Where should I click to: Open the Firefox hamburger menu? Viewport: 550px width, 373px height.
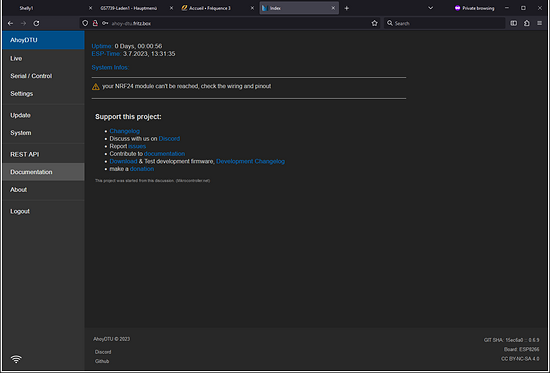coord(539,23)
